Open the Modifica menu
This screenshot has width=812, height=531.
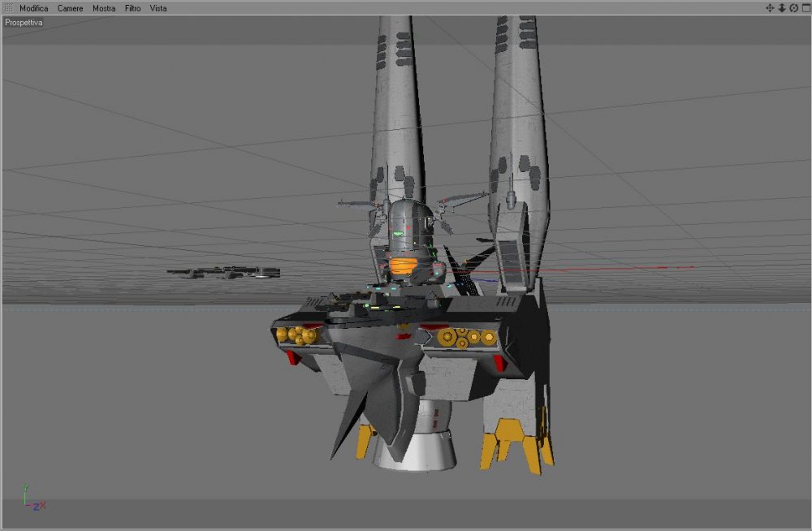click(33, 8)
